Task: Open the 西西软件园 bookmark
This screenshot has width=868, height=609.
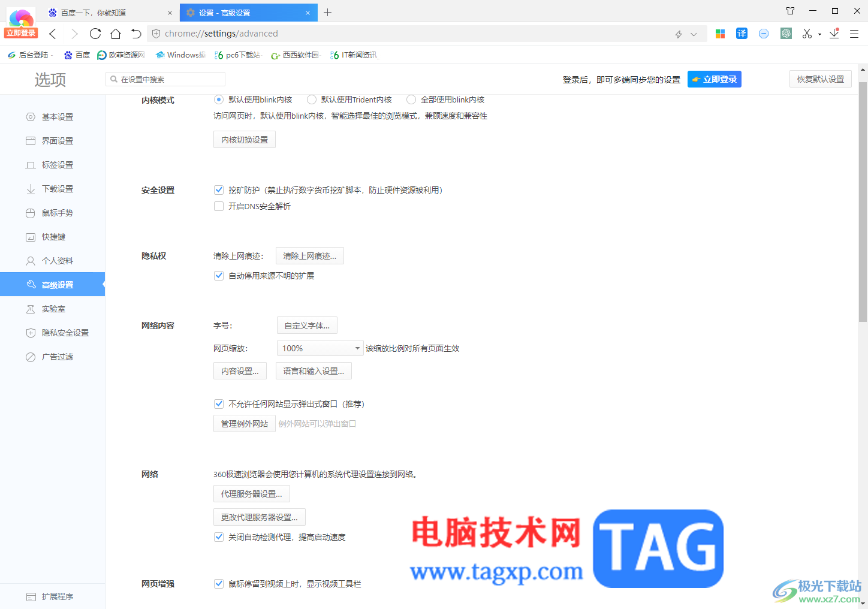Action: (x=295, y=55)
